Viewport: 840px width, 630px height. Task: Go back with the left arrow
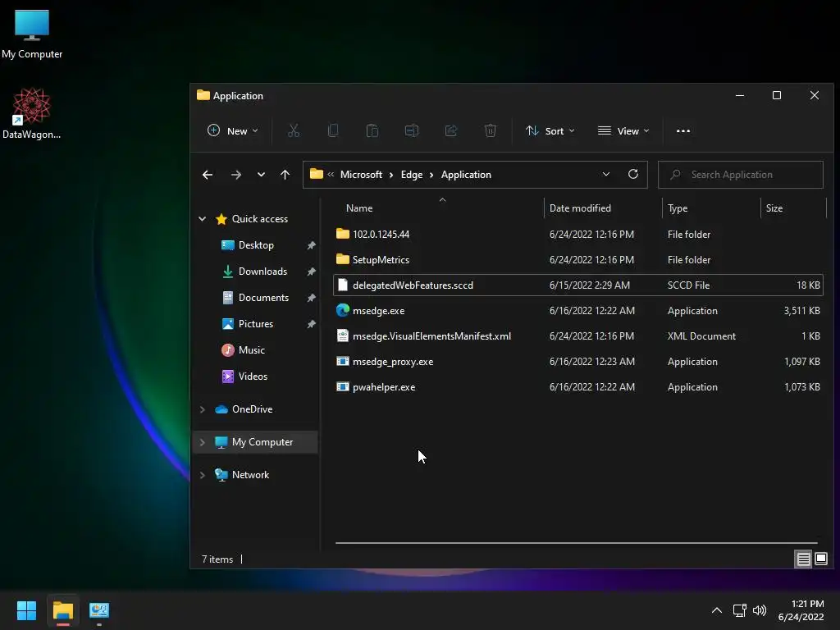[x=208, y=175]
